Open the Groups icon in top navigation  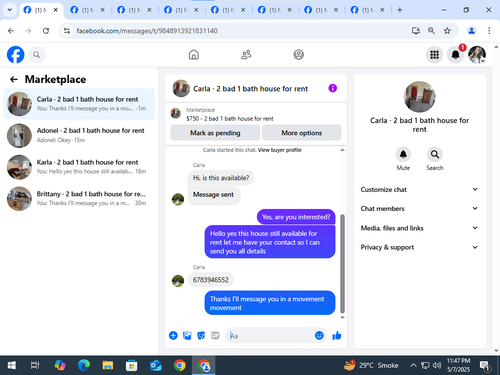(298, 55)
